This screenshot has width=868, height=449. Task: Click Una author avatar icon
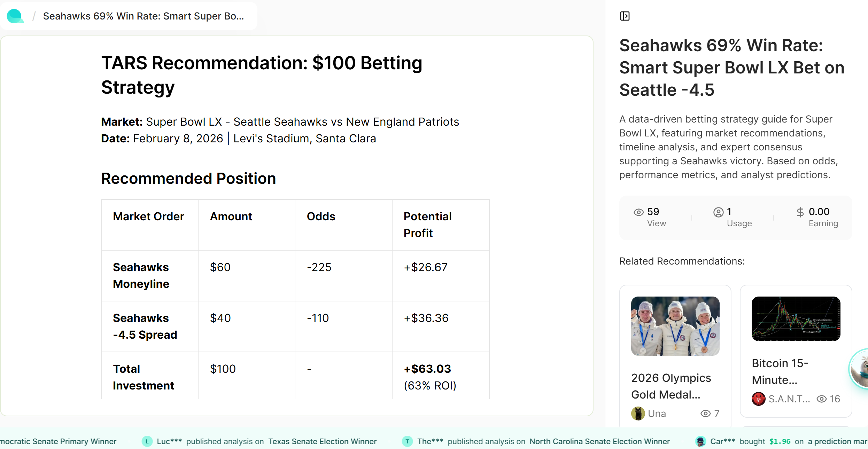638,413
